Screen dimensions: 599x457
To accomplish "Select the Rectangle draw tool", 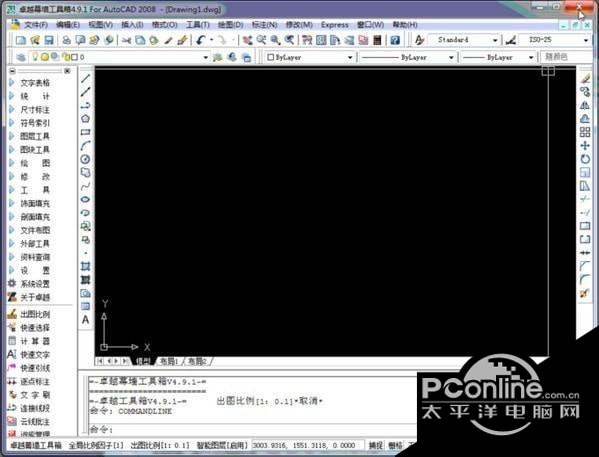I will point(85,132).
